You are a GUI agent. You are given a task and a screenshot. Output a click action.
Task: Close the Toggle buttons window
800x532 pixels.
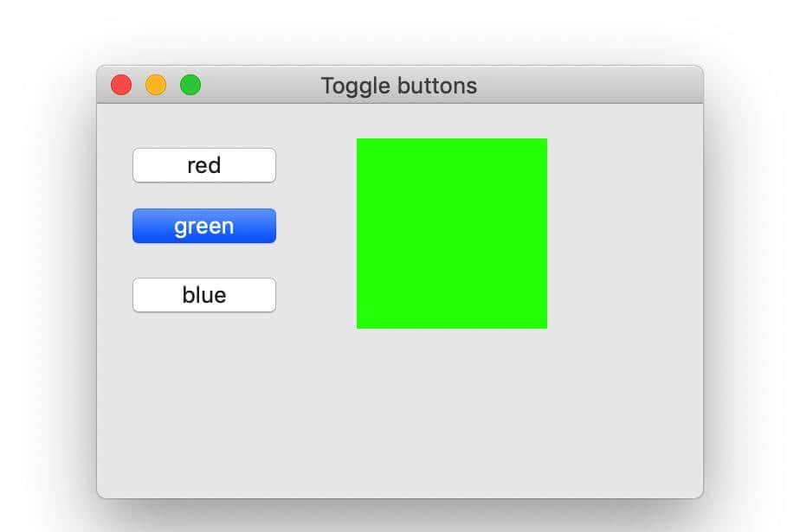(x=121, y=86)
